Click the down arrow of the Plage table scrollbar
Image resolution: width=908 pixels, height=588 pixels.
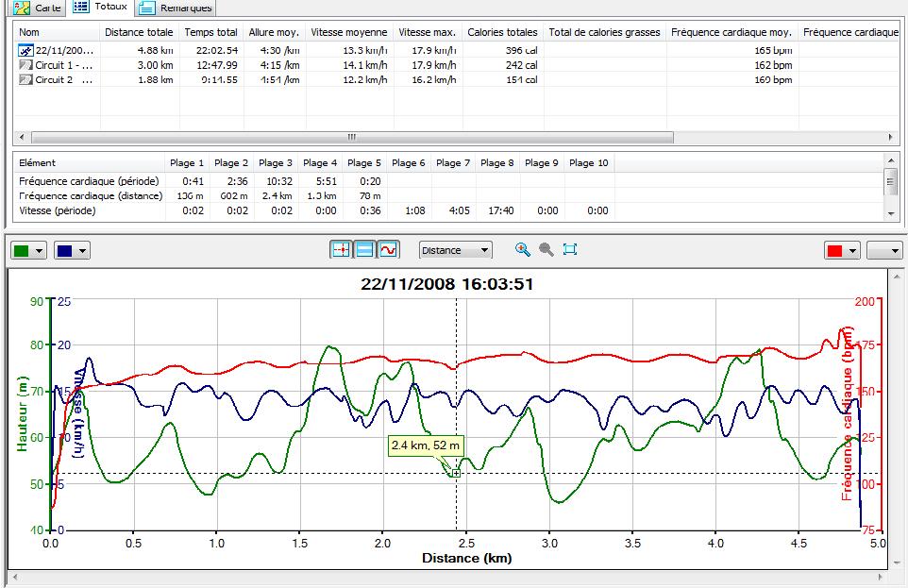click(x=891, y=213)
